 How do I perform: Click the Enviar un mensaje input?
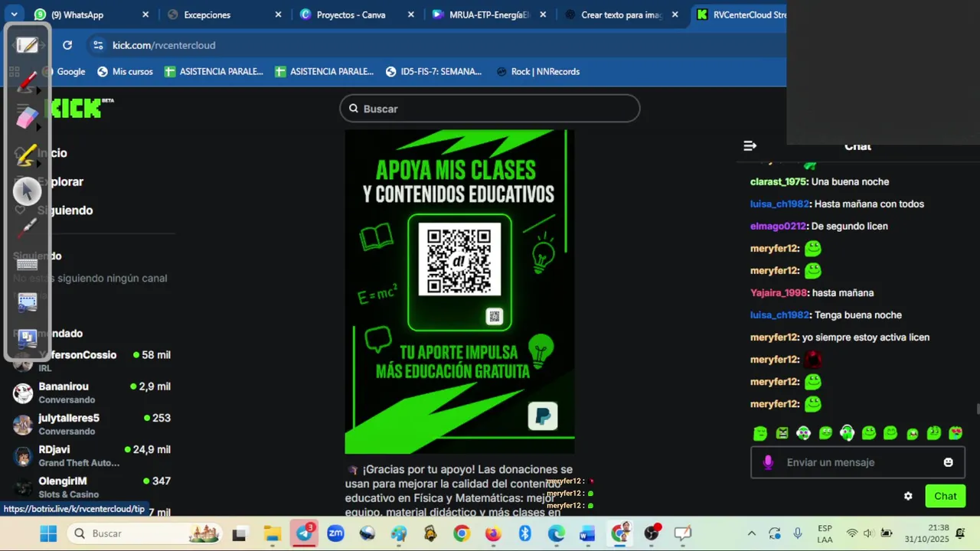[x=857, y=462]
